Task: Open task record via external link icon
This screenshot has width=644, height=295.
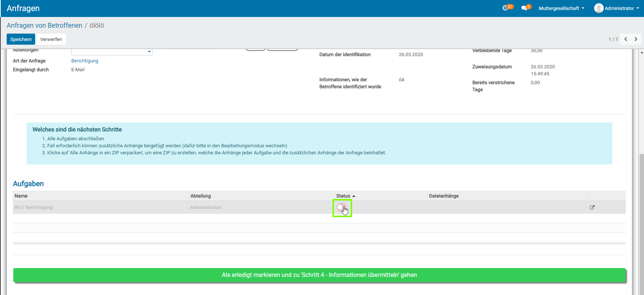Action: 592,207
